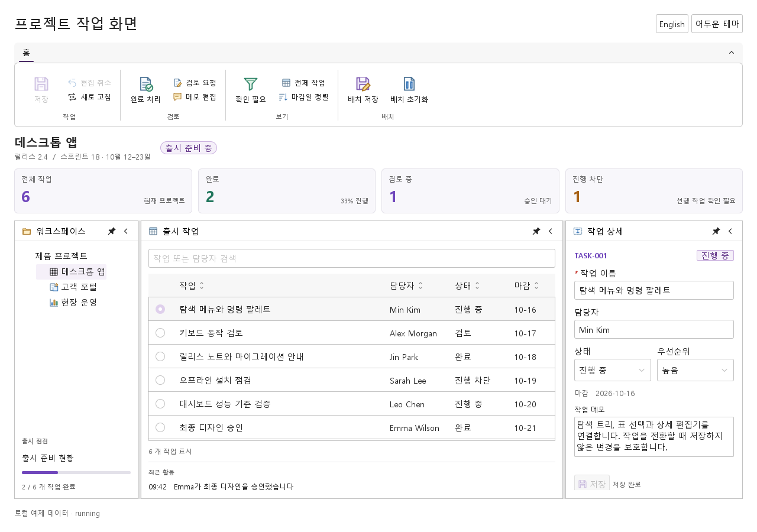Select radio for 탐색 메뉴와 명령 팔레트

point(160,309)
